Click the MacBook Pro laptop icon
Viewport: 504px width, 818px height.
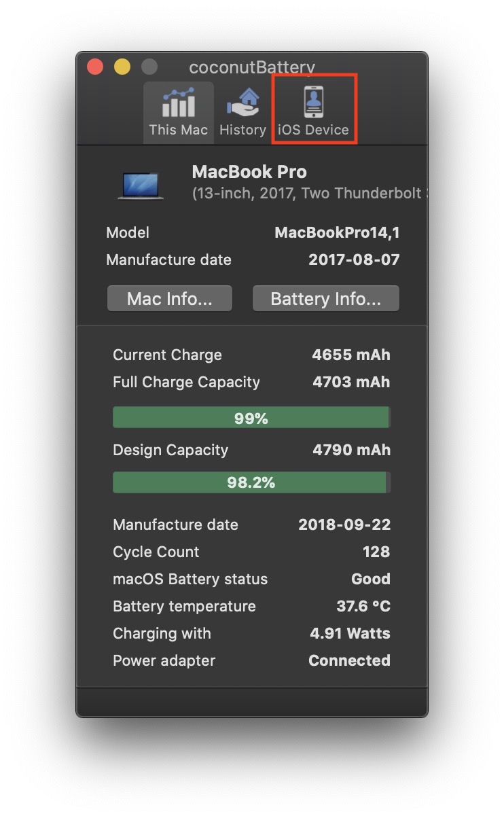141,185
